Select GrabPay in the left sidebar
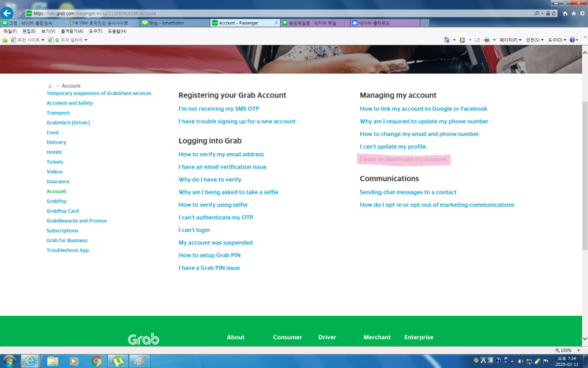The height and width of the screenshot is (368, 588). pyautogui.click(x=57, y=201)
